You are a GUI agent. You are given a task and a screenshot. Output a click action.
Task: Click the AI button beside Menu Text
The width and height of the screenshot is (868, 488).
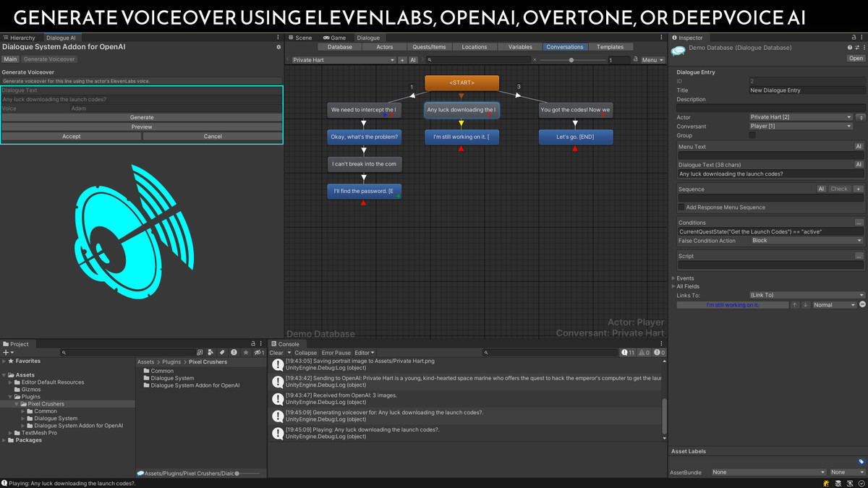tap(859, 147)
